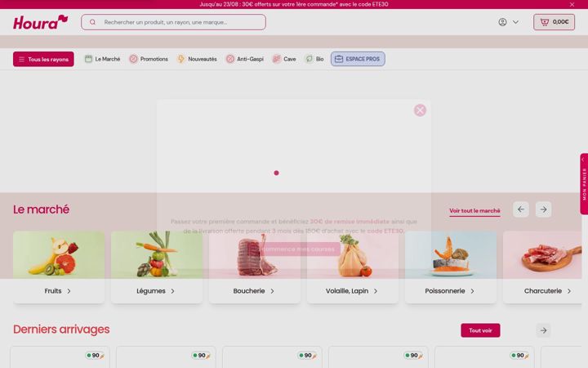Expand the account dropdown chevron

pos(515,22)
